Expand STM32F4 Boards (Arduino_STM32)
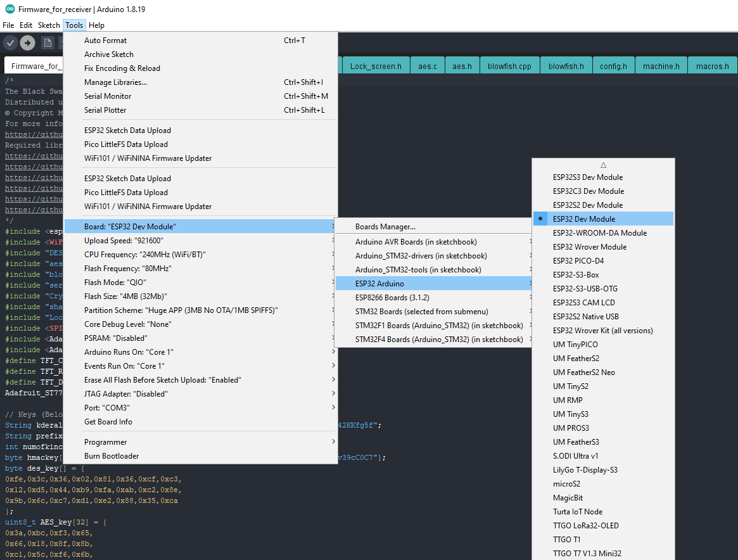Screen dimensions: 738x560 (433, 340)
